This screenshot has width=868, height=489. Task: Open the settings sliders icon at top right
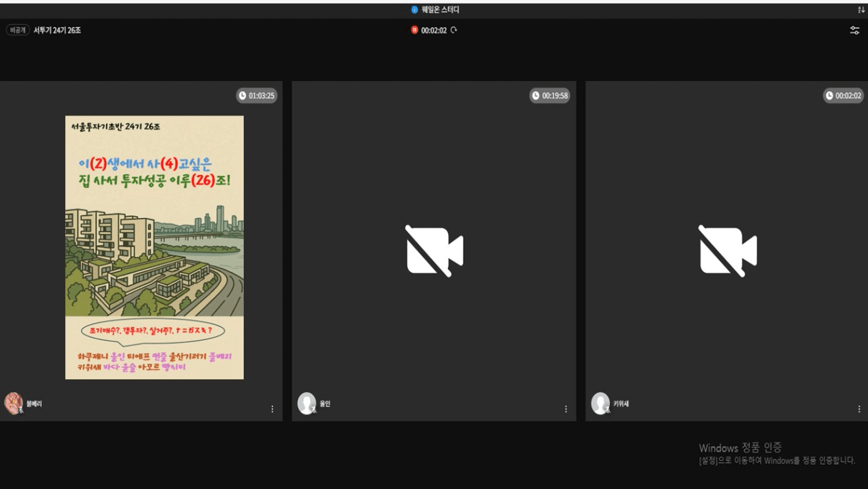coord(854,30)
